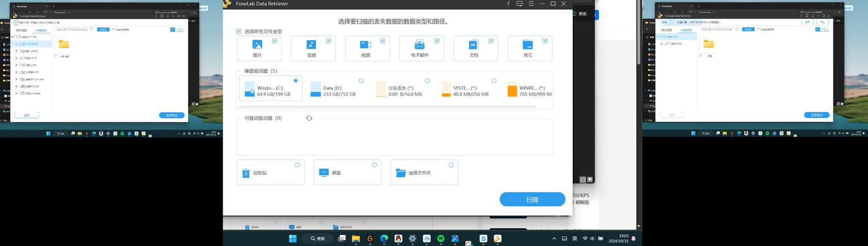Select the Data (D:) drive radio button

coord(361,80)
